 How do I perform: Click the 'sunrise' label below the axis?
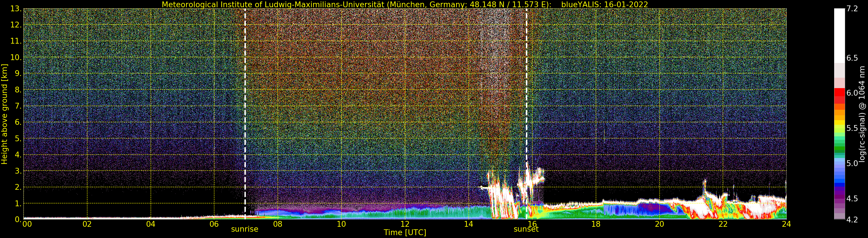[245, 229]
